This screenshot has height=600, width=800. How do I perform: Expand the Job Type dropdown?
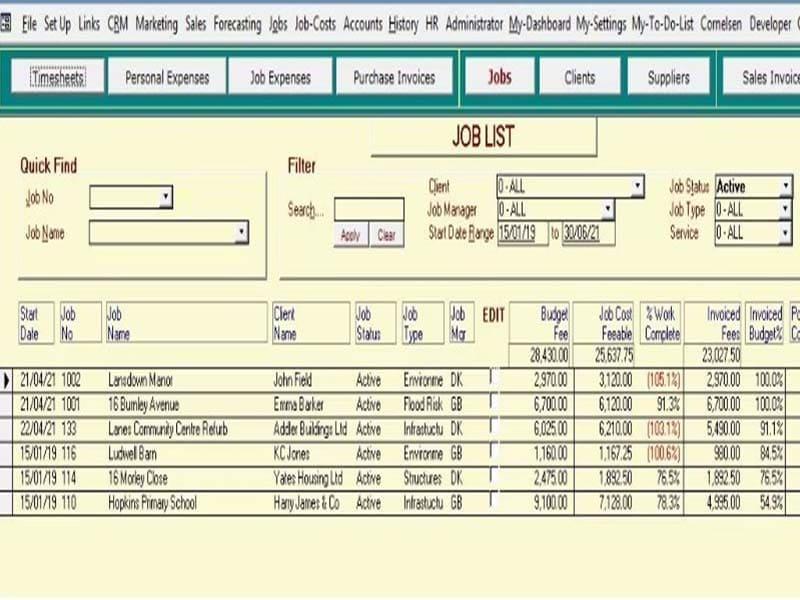[786, 209]
